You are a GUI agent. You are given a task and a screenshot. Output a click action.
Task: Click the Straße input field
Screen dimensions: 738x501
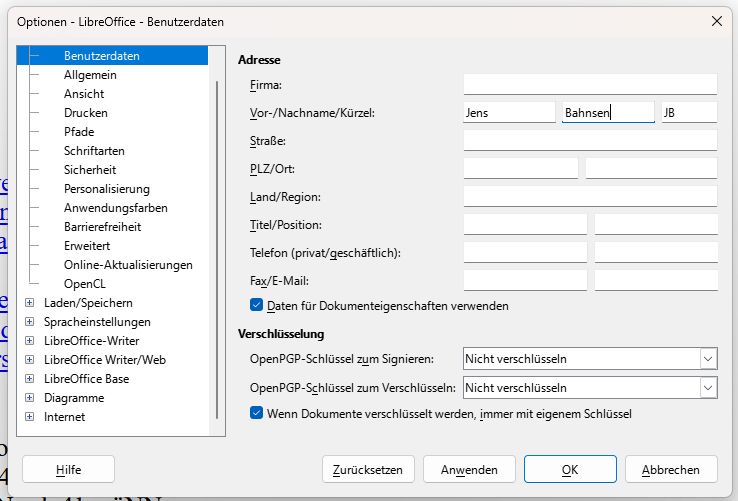tap(590, 140)
